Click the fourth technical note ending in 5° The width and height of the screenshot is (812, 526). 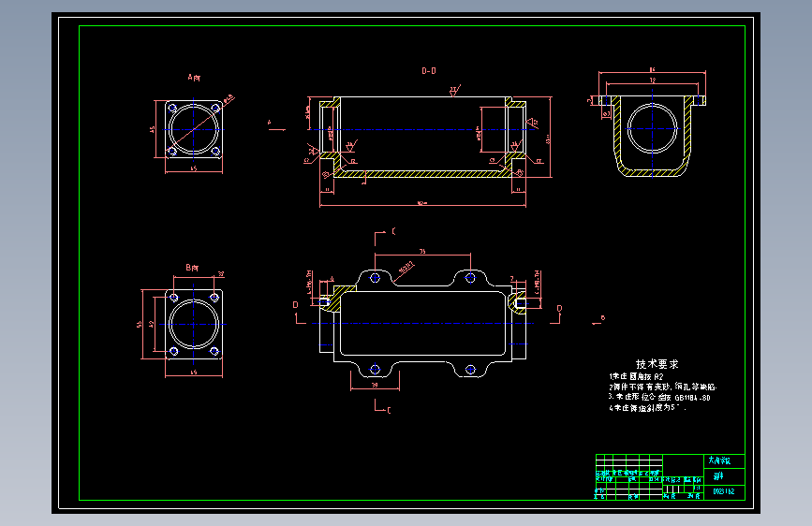647,408
